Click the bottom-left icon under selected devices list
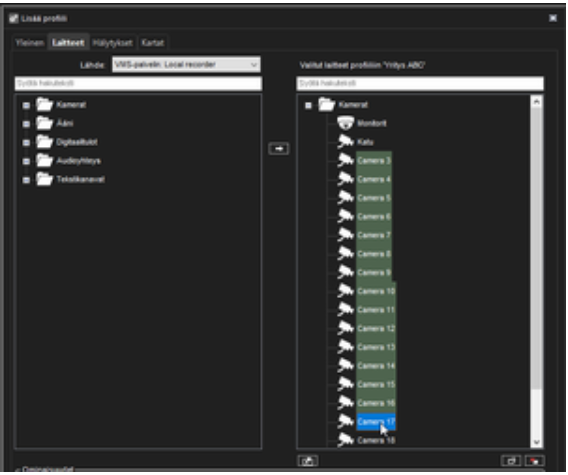Image resolution: width=568 pixels, height=475 pixels. 308,461
